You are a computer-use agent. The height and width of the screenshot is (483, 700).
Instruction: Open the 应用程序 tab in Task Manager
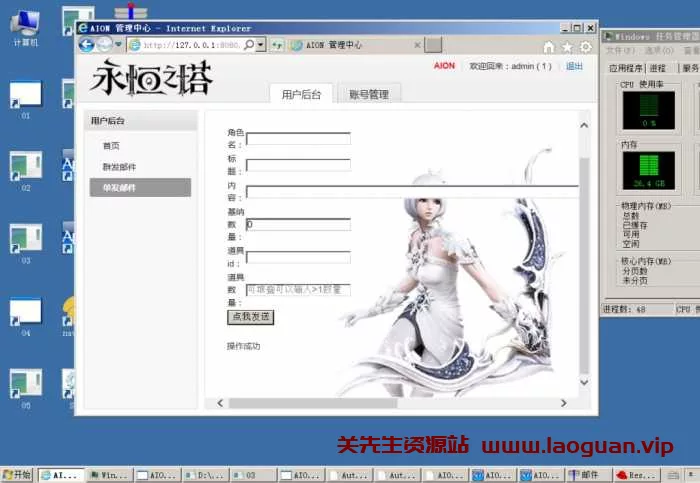[625, 68]
